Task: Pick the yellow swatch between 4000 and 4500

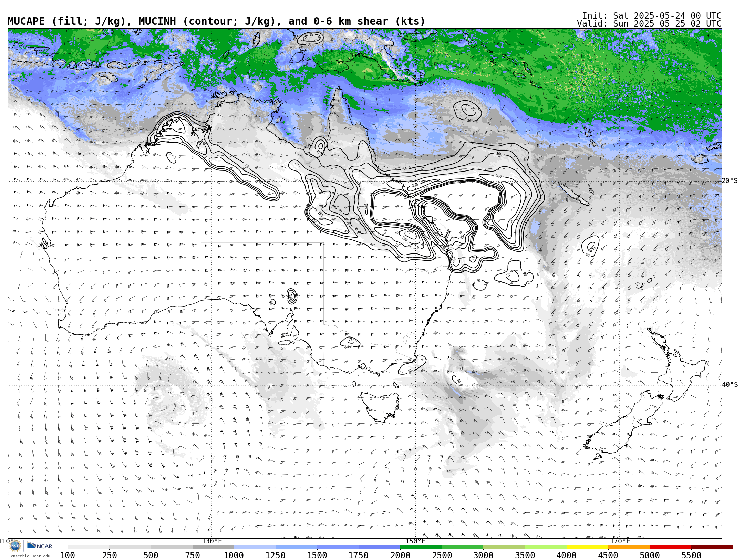Action: 587,547
